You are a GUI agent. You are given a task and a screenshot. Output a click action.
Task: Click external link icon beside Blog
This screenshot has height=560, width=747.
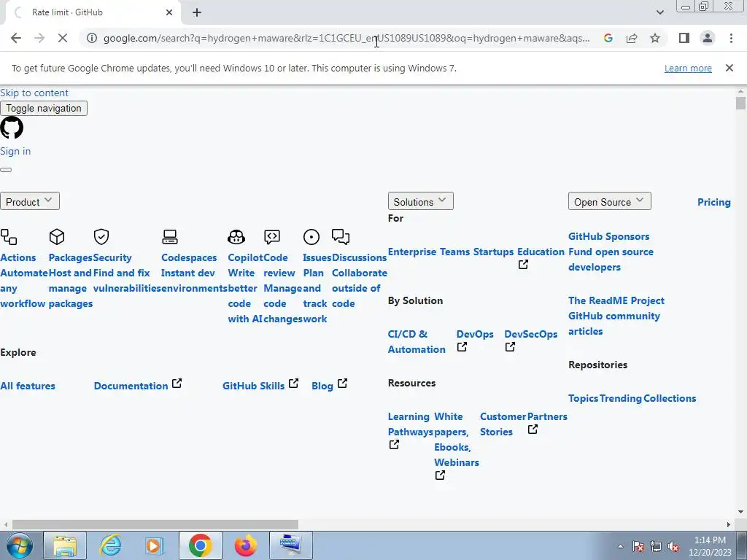[343, 384]
